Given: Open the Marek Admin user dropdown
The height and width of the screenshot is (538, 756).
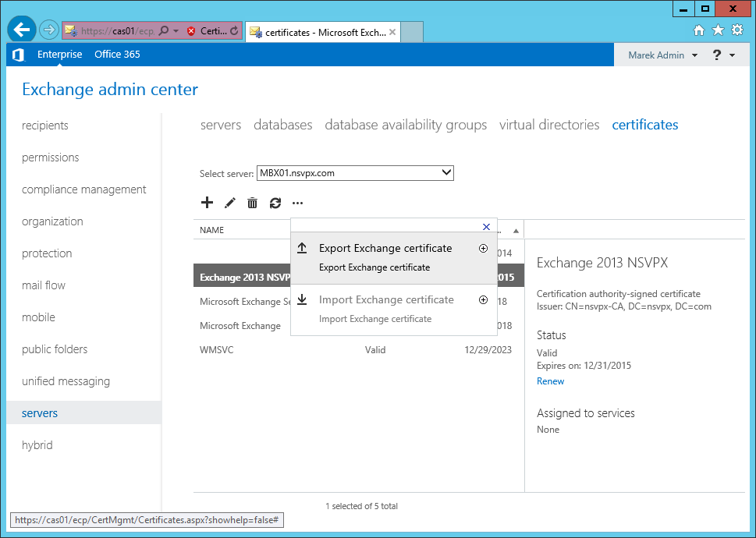Looking at the screenshot, I should click(662, 55).
